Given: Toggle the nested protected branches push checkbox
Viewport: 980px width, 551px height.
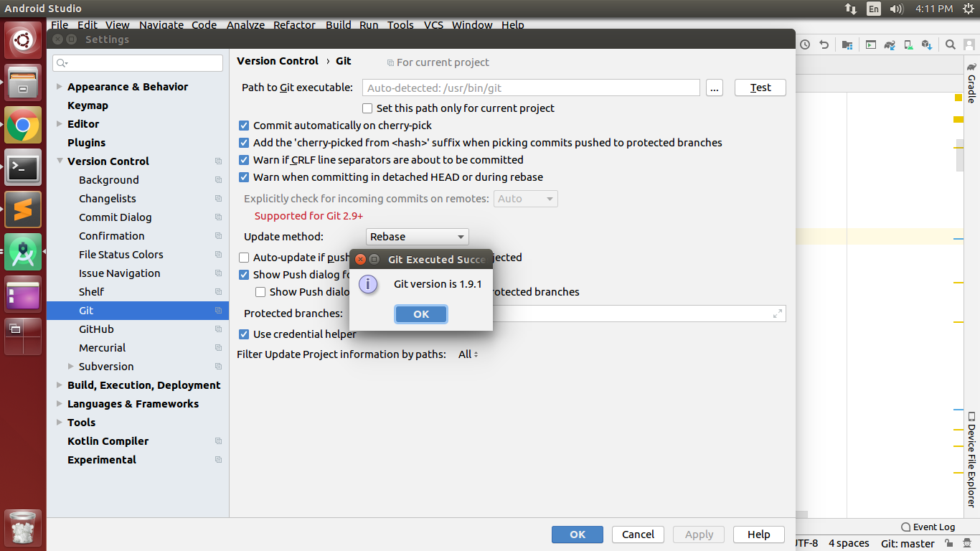Looking at the screenshot, I should click(x=261, y=292).
